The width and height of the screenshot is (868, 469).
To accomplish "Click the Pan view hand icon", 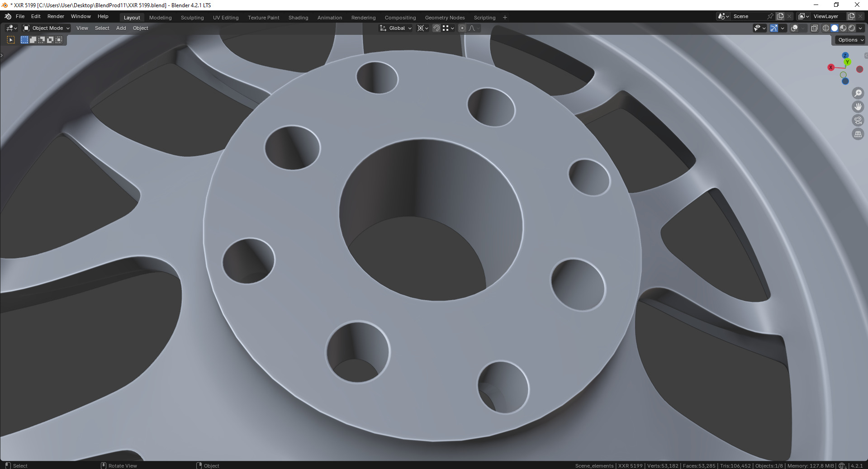I will tap(858, 107).
